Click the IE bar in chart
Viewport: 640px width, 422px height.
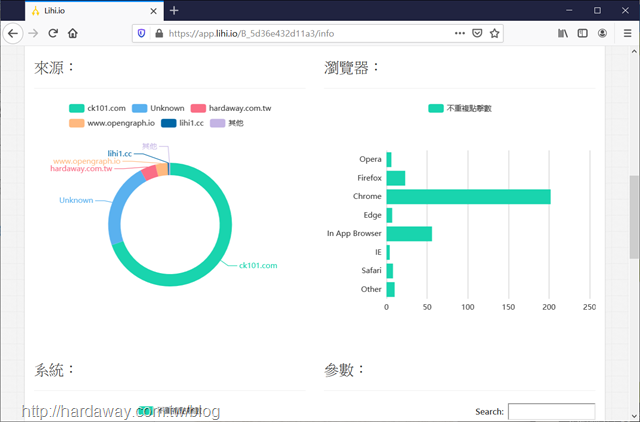click(x=388, y=253)
